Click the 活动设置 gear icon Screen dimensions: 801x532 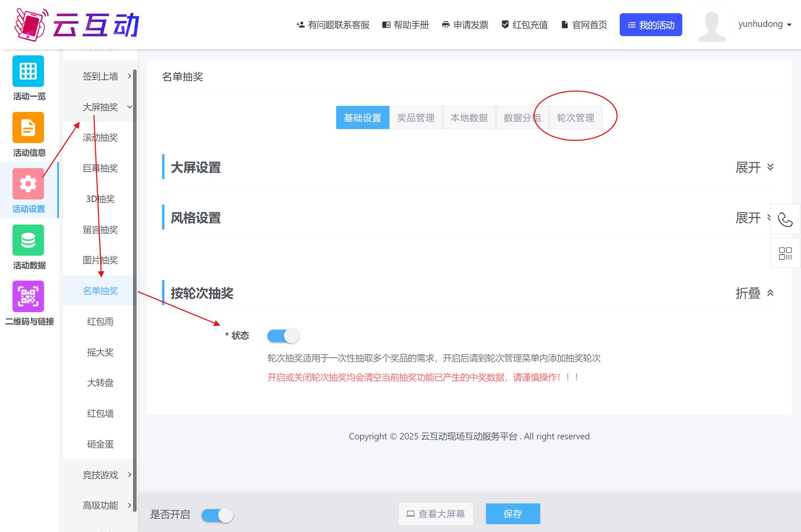(28, 184)
